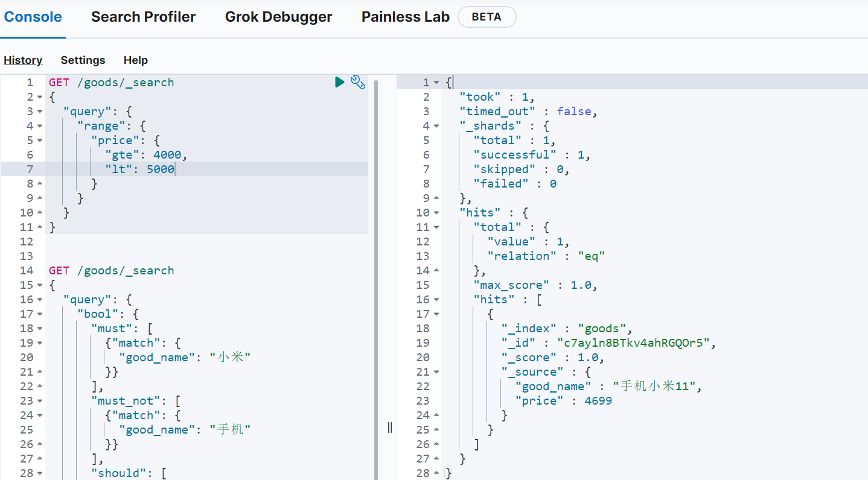This screenshot has height=480, width=868.
Task: Collapse the "bool" block at editor line 17
Action: [x=40, y=314]
